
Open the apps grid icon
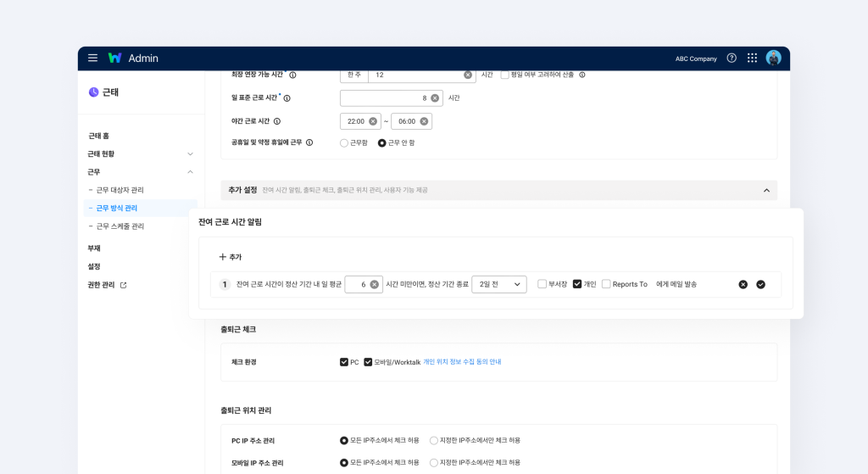[x=752, y=59]
